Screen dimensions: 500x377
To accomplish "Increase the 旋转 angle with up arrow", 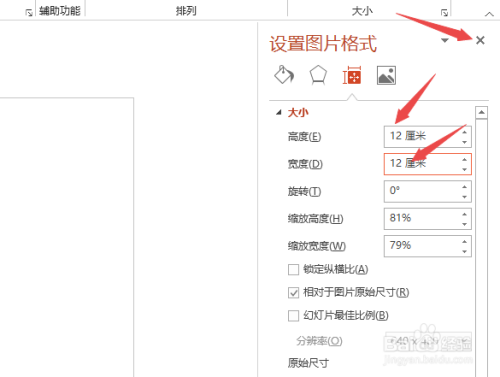I will (465, 187).
